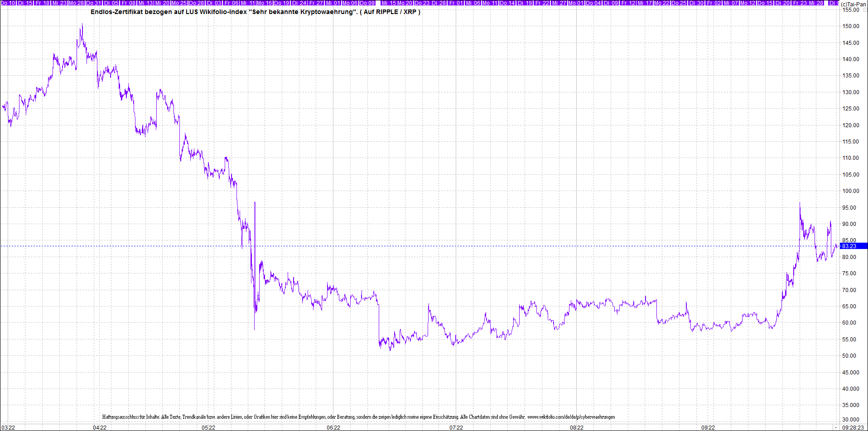Select the 'Do 23' date in the top date bar

pyautogui.click(x=422, y=3)
